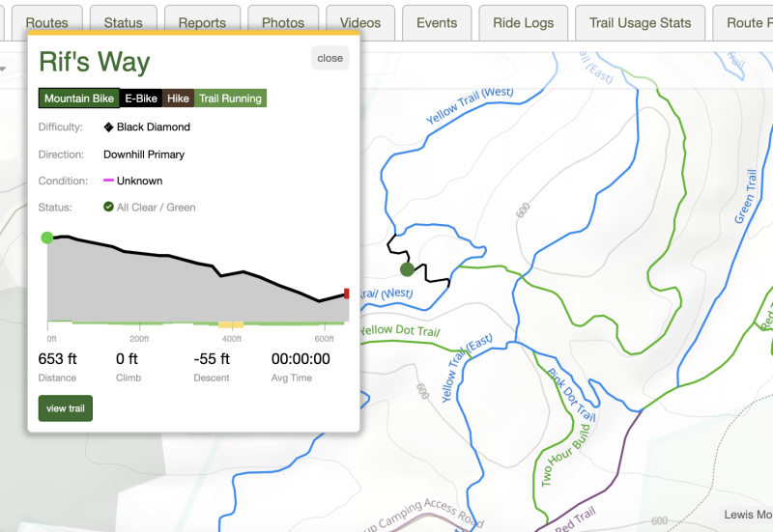Select the Trail Running activity tag
Image resolution: width=773 pixels, height=532 pixels.
point(230,98)
